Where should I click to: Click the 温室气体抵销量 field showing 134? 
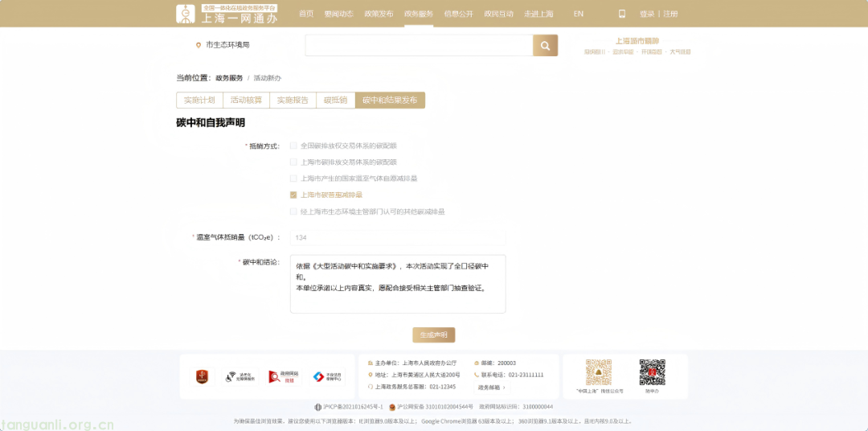pos(398,238)
